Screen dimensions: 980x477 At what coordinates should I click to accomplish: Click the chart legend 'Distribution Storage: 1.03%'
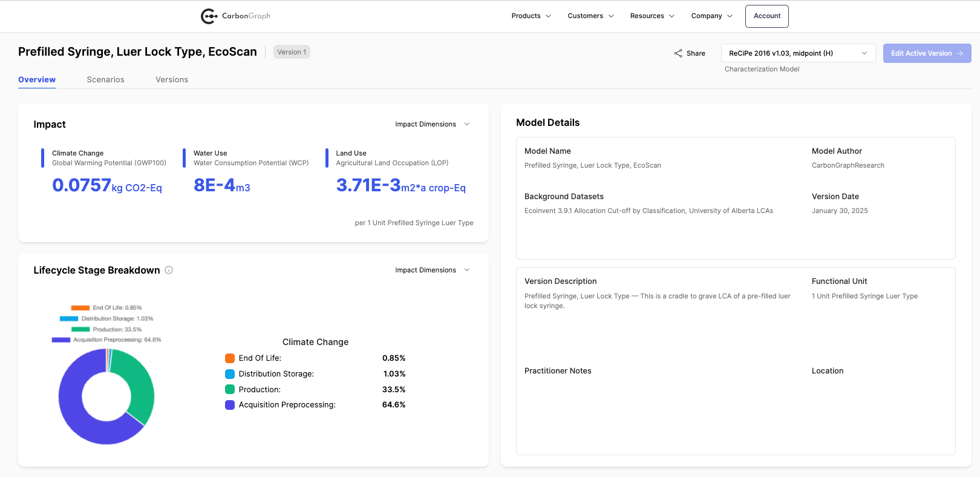click(106, 318)
